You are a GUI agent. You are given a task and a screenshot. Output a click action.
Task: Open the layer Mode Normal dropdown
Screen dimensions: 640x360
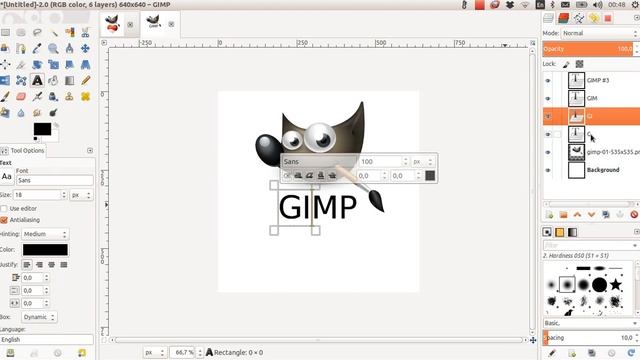point(600,33)
